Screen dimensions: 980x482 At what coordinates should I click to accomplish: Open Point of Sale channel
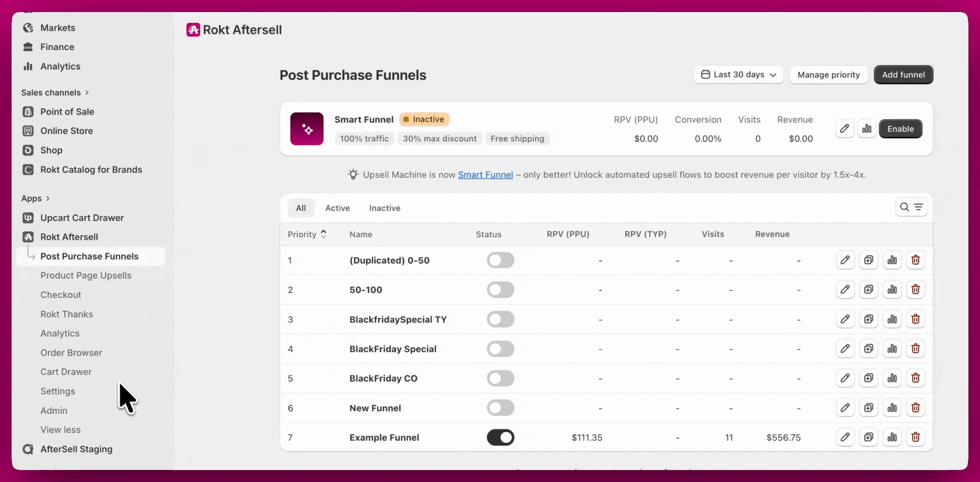tap(67, 112)
